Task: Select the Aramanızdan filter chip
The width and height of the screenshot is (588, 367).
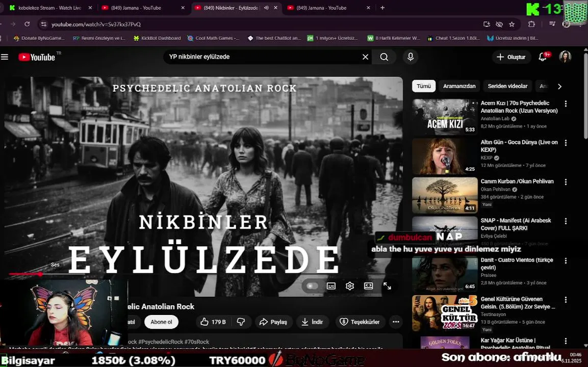Action: click(459, 86)
